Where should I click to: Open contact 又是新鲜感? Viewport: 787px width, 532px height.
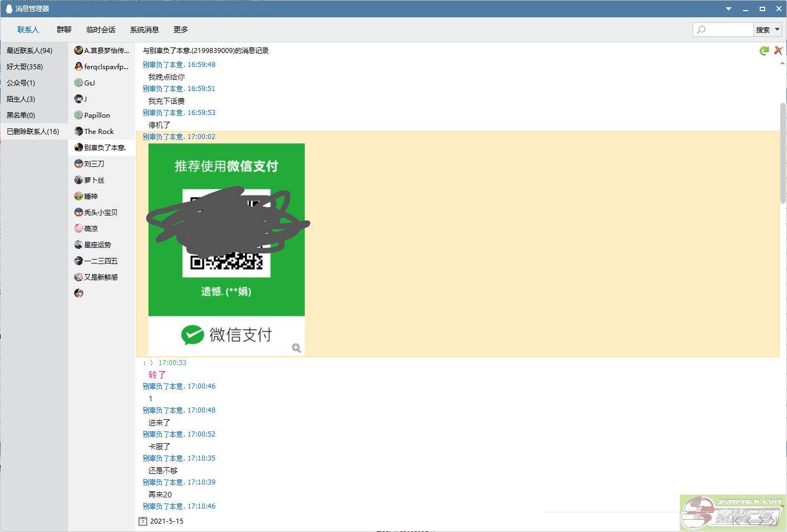click(102, 277)
